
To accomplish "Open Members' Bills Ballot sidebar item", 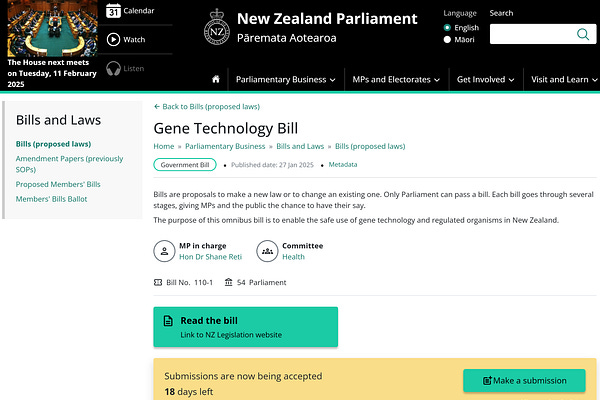I will (51, 199).
